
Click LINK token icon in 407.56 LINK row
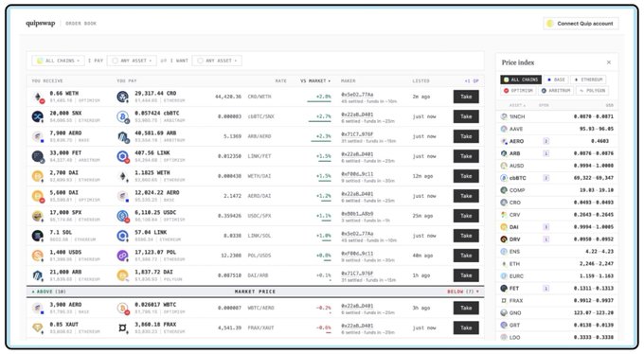click(x=123, y=156)
